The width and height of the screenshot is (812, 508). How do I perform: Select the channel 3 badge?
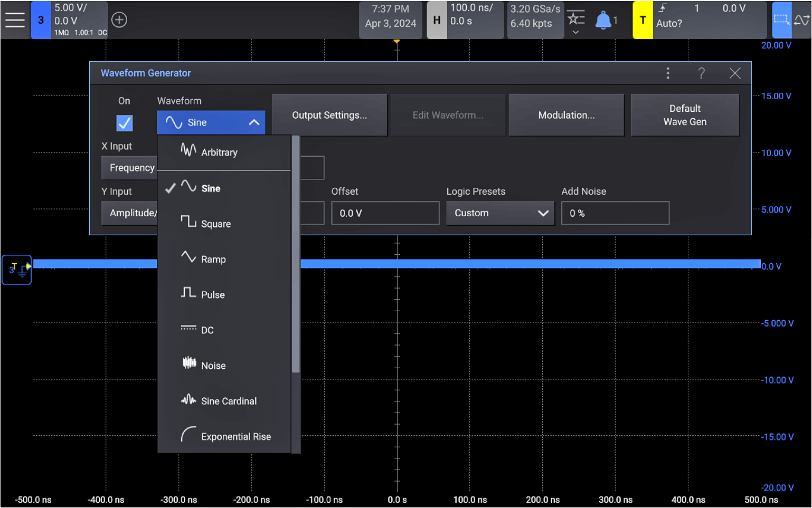coord(41,20)
